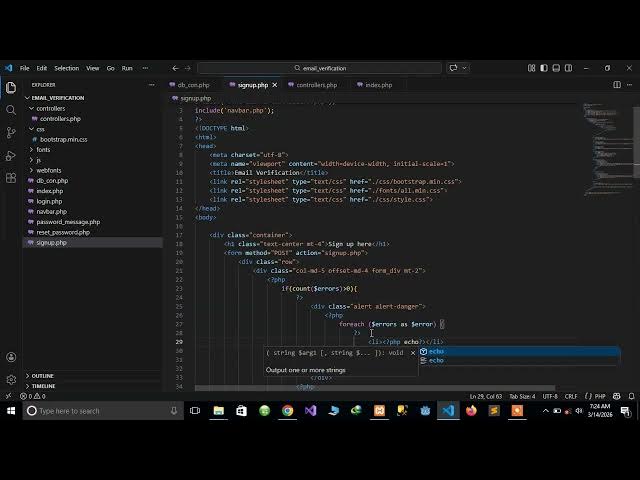Click the horizontal editor scrollbar
This screenshot has height=480, width=640.
(x=375, y=388)
